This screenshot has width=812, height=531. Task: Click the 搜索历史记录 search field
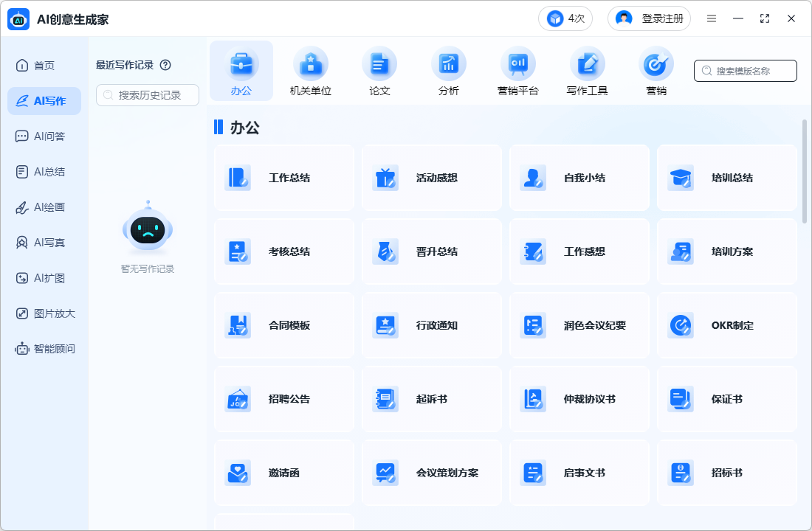click(148, 95)
